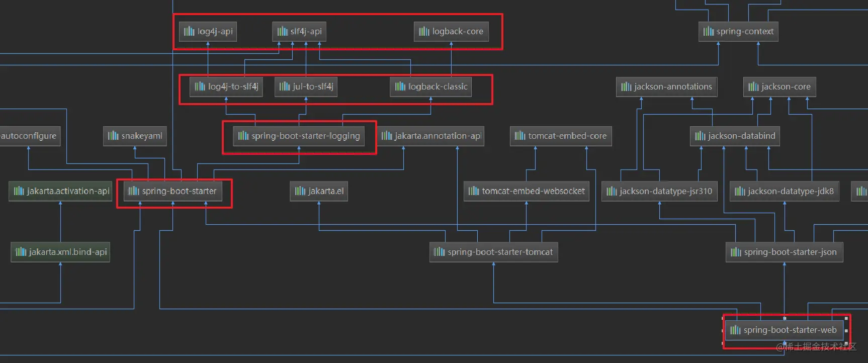Select the jackson-core node
868x363 pixels.
click(x=779, y=86)
